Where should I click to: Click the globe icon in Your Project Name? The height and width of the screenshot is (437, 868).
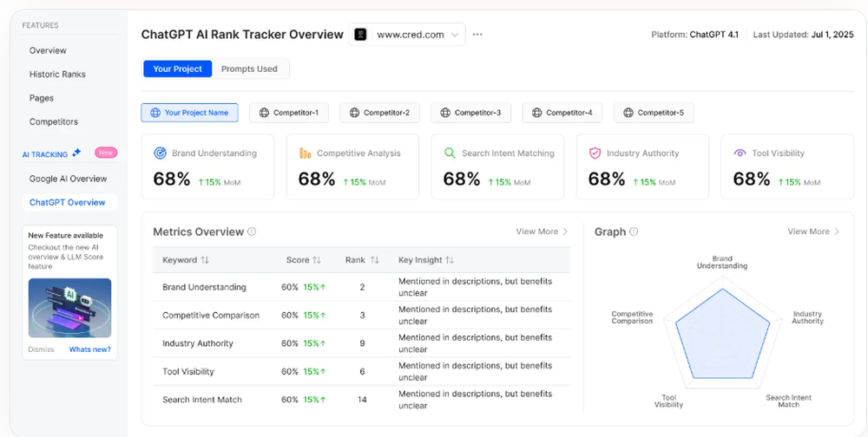point(155,113)
